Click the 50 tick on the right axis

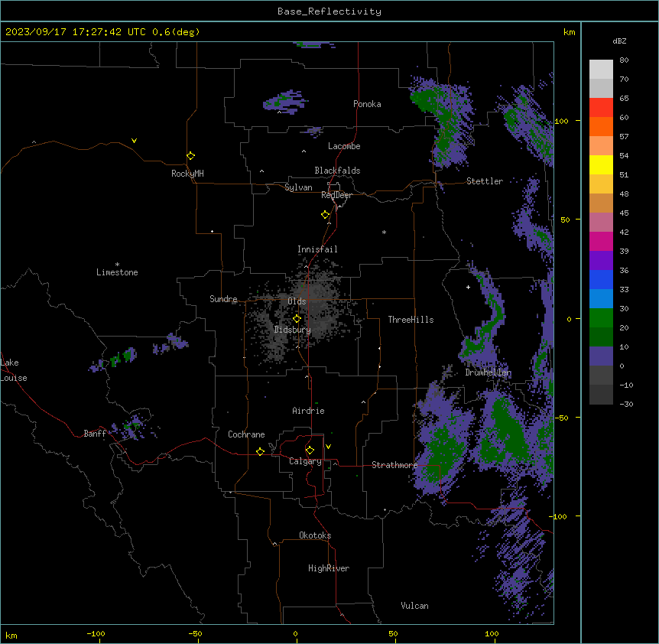tap(565, 220)
